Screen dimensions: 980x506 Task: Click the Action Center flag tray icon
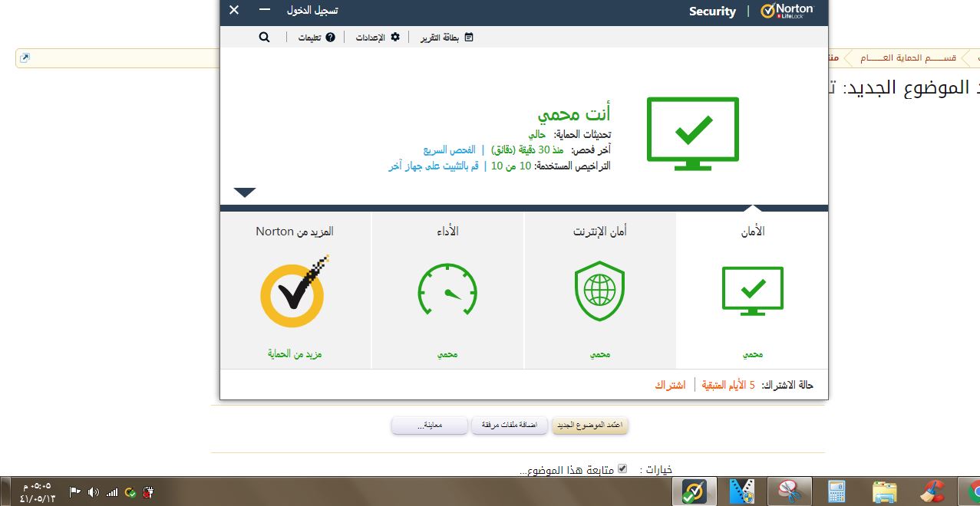75,491
